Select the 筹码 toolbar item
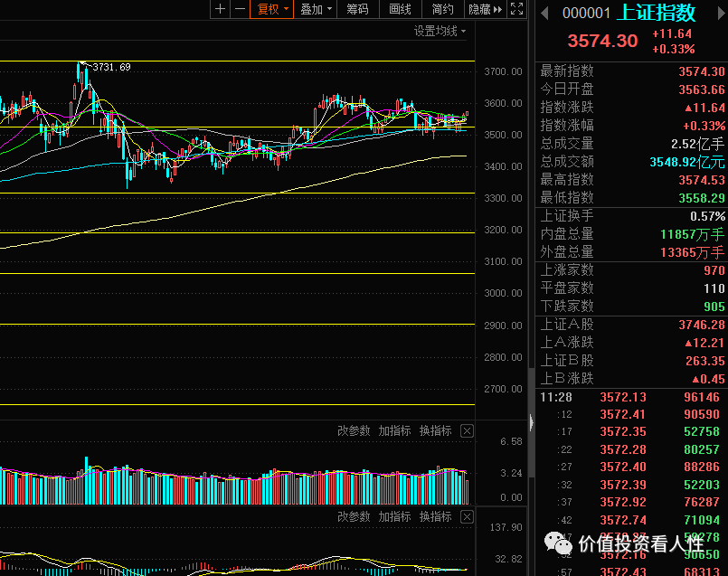Screen dimensions: 728x576 tap(357, 9)
